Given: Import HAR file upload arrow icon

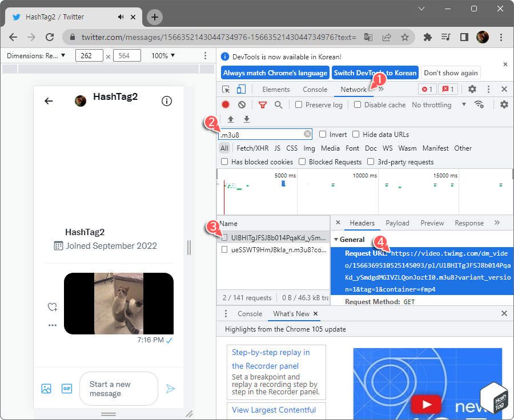Looking at the screenshot, I should click(231, 119).
